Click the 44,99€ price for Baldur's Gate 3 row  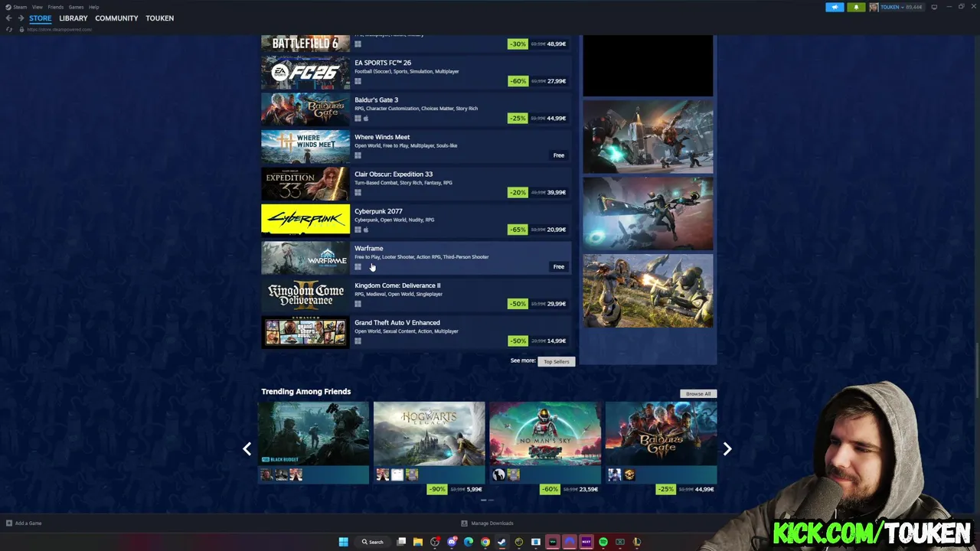click(557, 119)
